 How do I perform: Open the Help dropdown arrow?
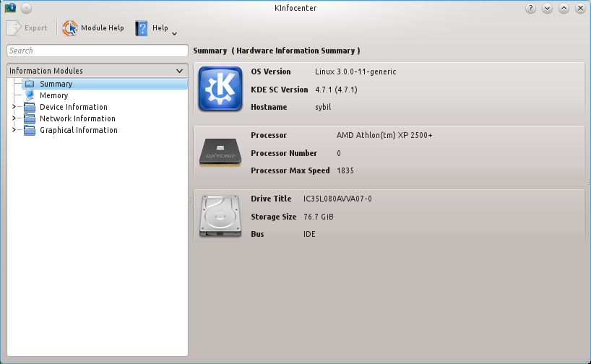click(x=174, y=32)
